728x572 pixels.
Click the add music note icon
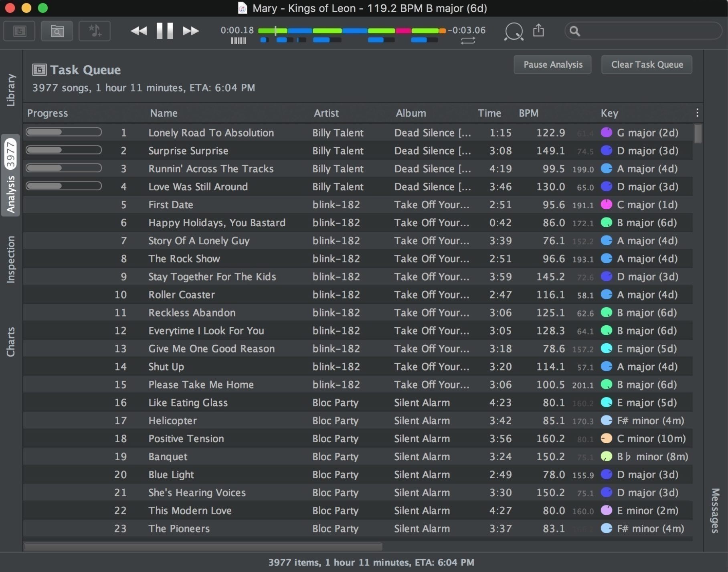point(95,31)
